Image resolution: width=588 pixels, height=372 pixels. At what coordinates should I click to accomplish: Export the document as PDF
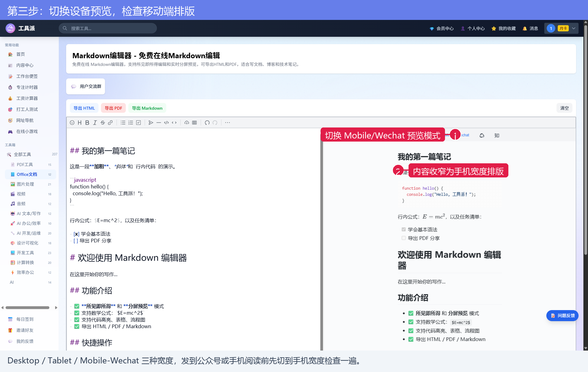113,108
